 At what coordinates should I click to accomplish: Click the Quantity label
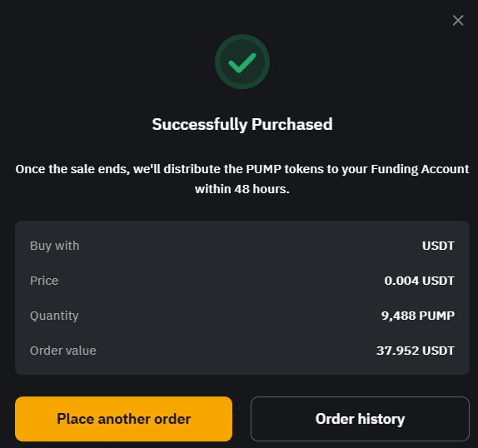click(54, 316)
